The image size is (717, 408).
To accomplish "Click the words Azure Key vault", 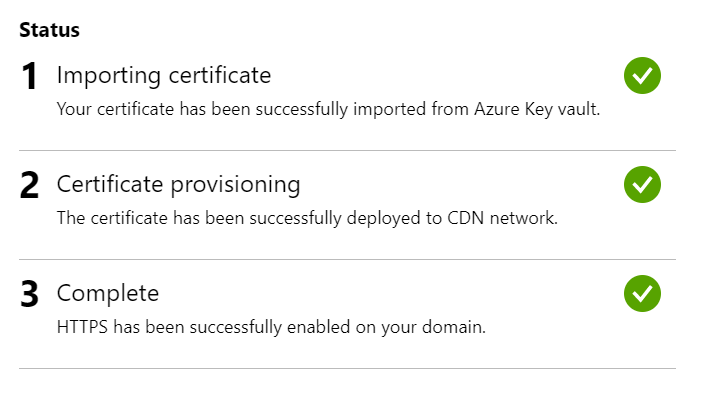I will tap(537, 109).
